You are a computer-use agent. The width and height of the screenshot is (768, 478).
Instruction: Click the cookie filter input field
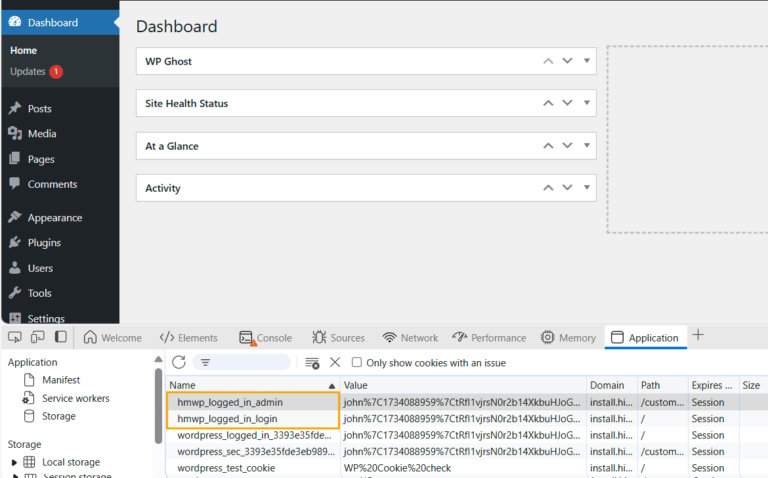pyautogui.click(x=250, y=362)
